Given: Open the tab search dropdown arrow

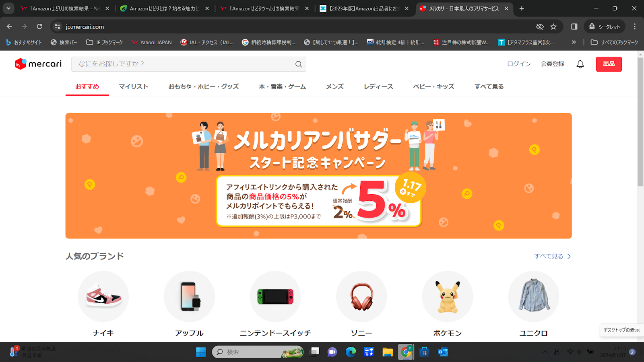Looking at the screenshot, I should (x=8, y=8).
